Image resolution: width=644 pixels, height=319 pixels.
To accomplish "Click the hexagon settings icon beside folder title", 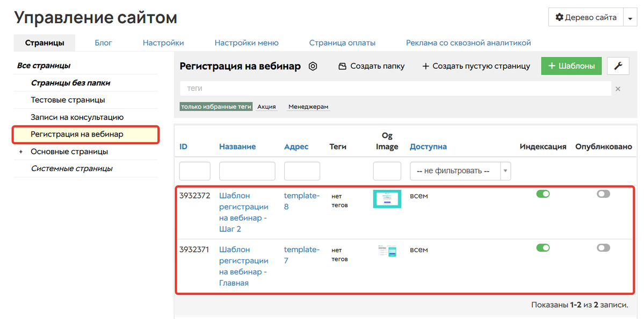I will click(313, 66).
